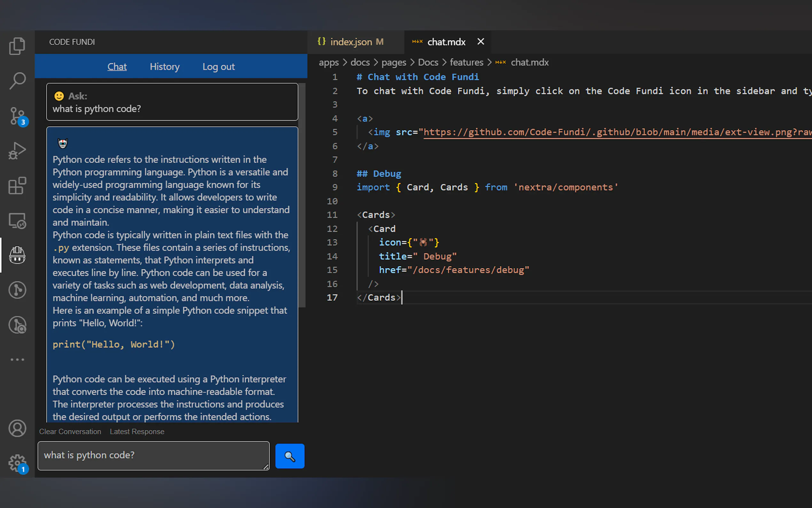Viewport: 812px width, 508px height.
Task: Show additional views via the ellipsis icon
Action: 17,360
